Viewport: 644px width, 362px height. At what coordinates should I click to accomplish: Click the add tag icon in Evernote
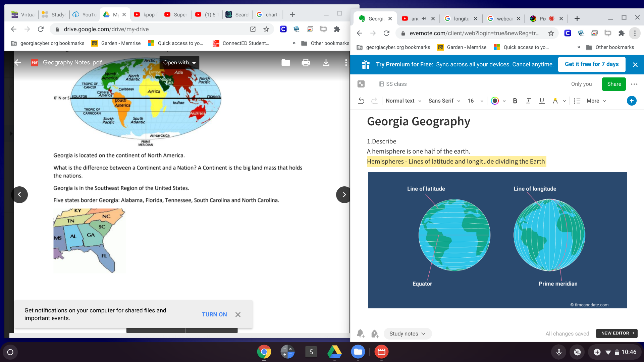375,334
